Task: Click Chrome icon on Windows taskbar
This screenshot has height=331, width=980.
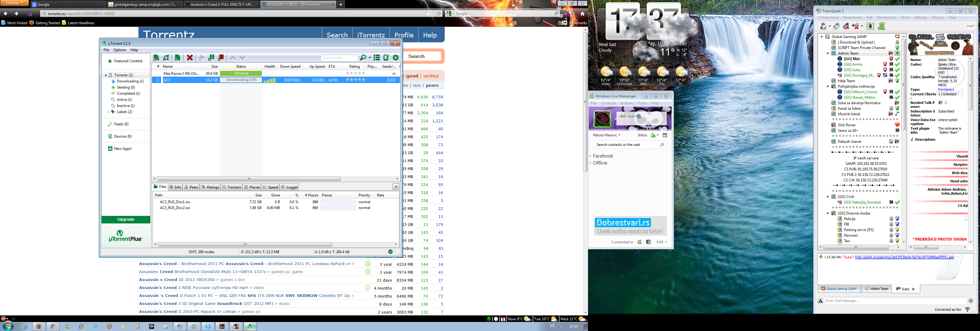Action: [x=53, y=326]
